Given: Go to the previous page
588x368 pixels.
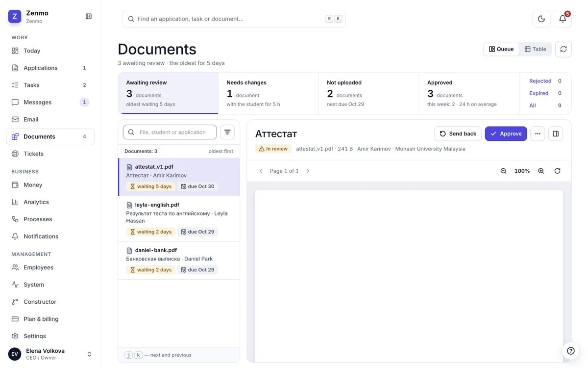Looking at the screenshot, I should [x=261, y=171].
